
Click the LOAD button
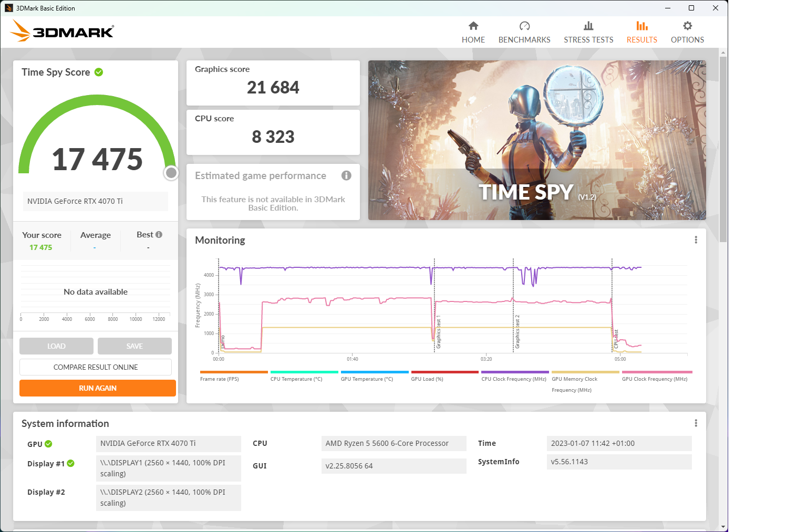coord(56,346)
